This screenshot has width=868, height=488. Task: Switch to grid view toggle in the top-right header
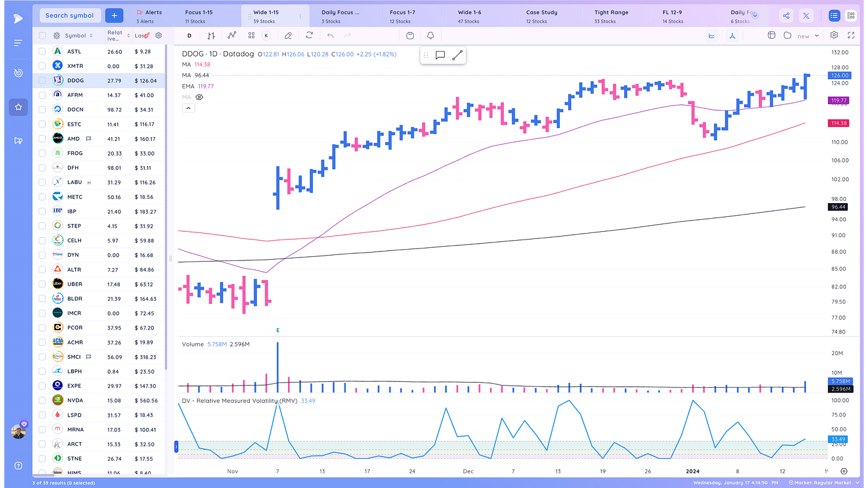tap(851, 15)
